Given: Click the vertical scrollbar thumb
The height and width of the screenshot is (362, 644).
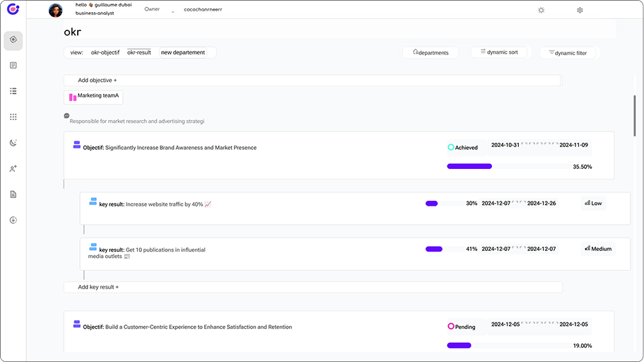Looking at the screenshot, I should tap(635, 116).
